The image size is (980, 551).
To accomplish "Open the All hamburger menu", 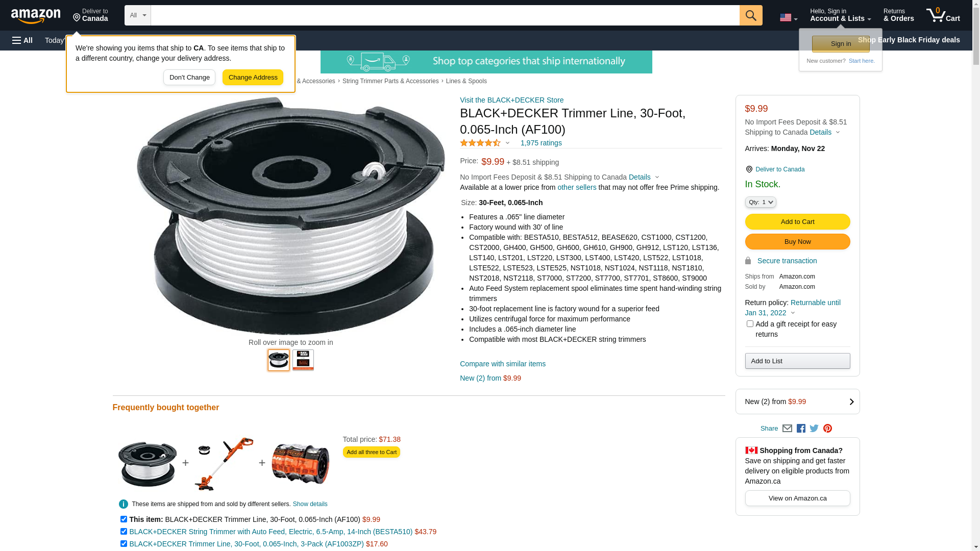I will [x=22, y=40].
